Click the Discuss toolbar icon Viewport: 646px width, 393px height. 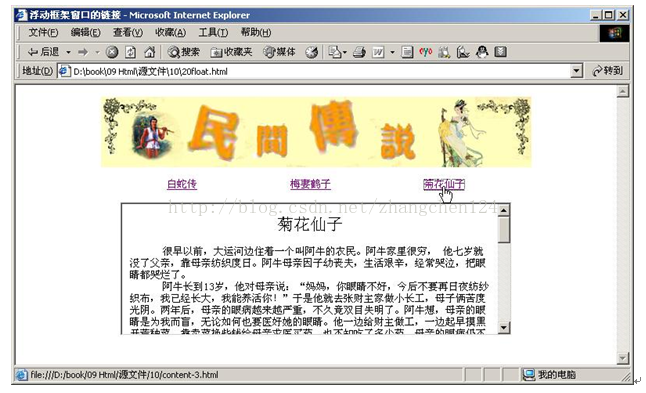coord(407,52)
